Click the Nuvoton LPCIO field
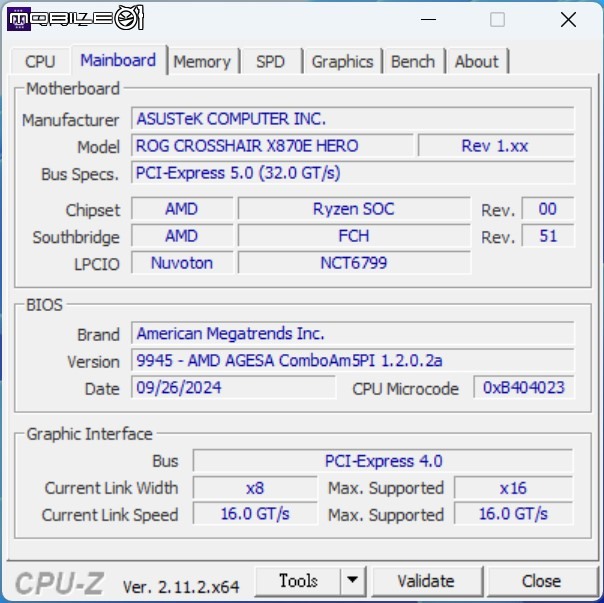This screenshot has width=604, height=603. [182, 263]
